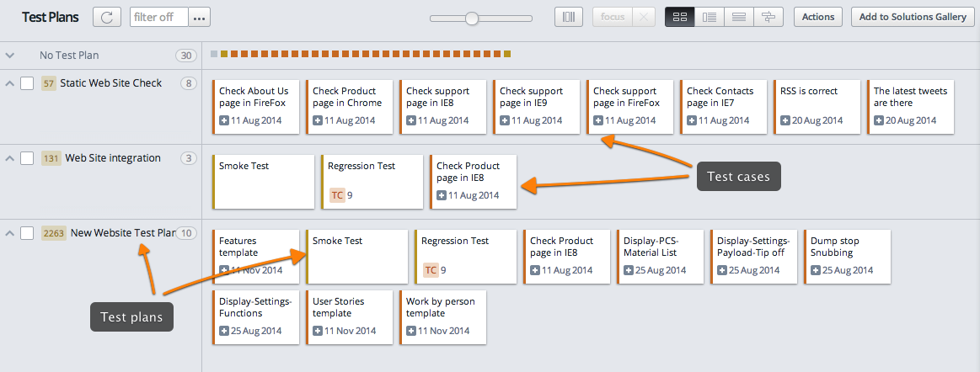980x372 pixels.
Task: Click Add to Solutions Gallery button
Action: (x=913, y=18)
